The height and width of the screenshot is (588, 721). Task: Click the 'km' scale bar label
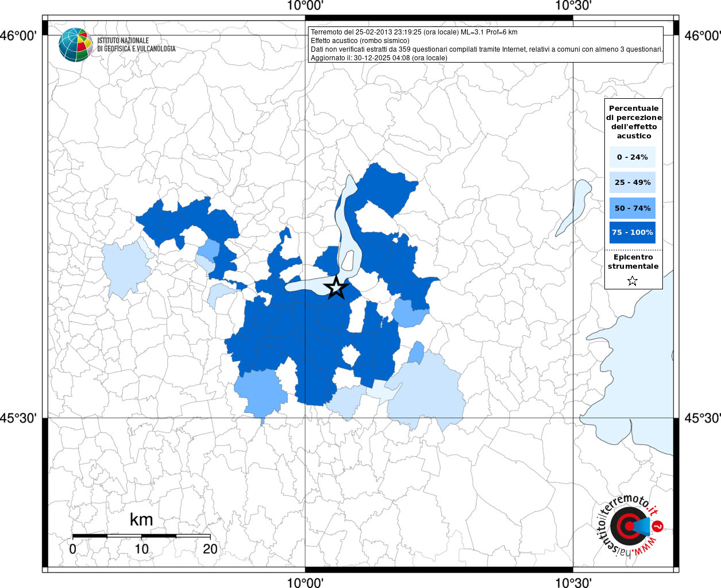point(141,520)
